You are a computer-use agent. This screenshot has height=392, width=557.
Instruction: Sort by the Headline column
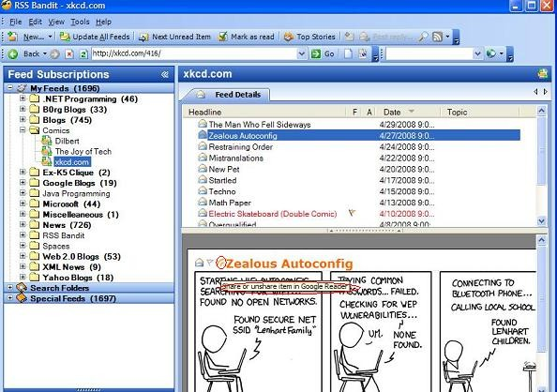(264, 113)
